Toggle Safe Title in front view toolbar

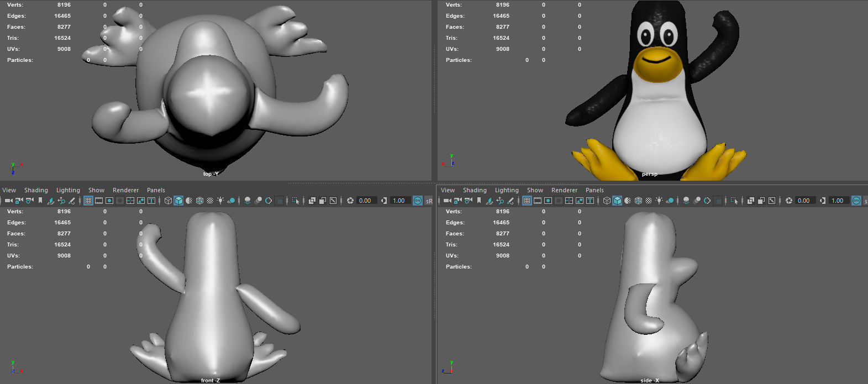coord(151,201)
